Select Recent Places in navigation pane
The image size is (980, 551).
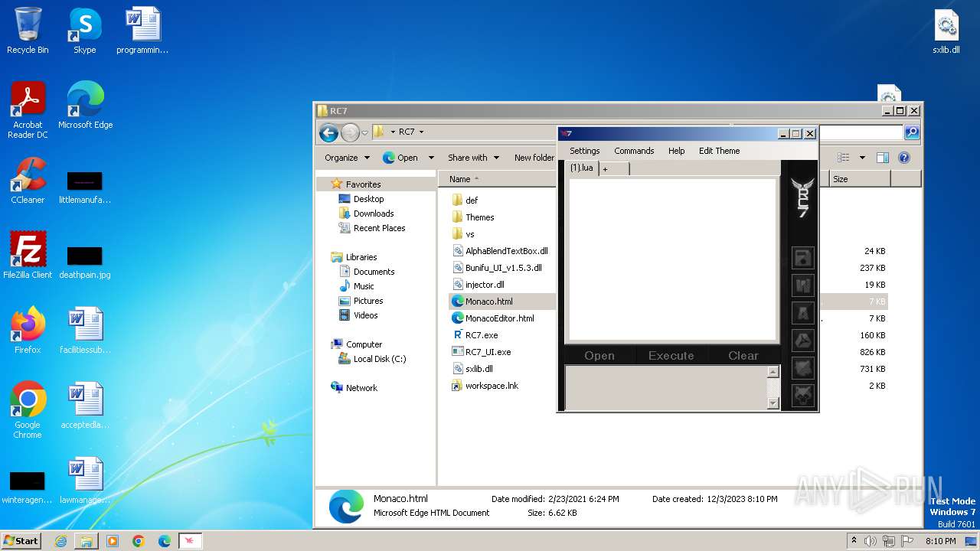click(379, 228)
